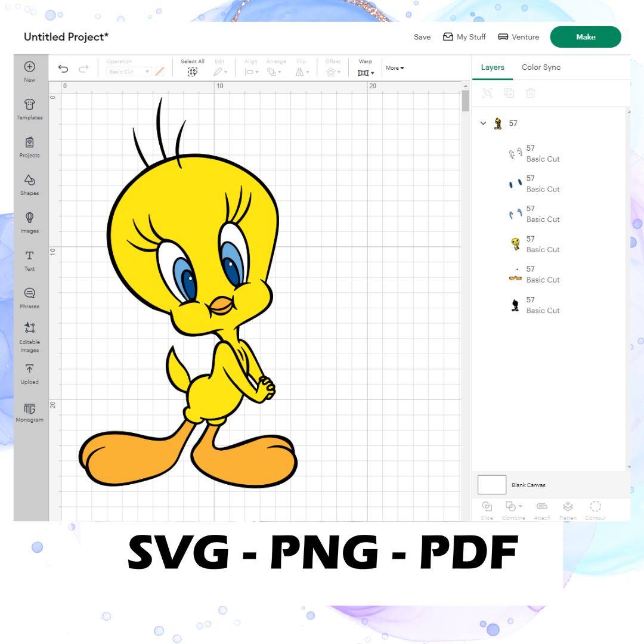The width and height of the screenshot is (644, 644).
Task: Click the Venture machine icon
Action: point(503,37)
